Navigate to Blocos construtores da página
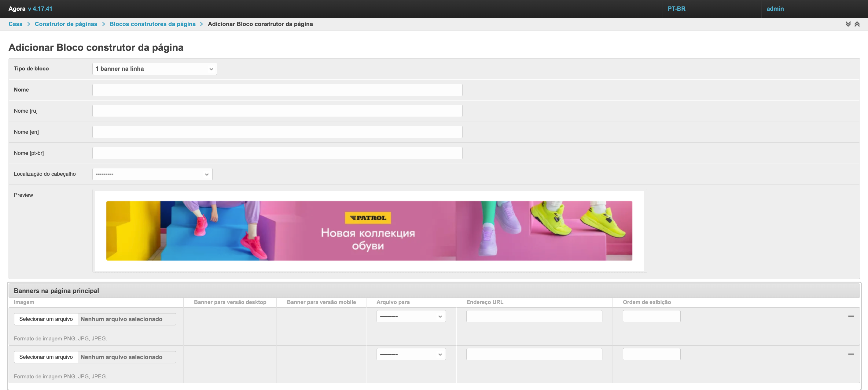This screenshot has height=390, width=868. pyautogui.click(x=152, y=24)
